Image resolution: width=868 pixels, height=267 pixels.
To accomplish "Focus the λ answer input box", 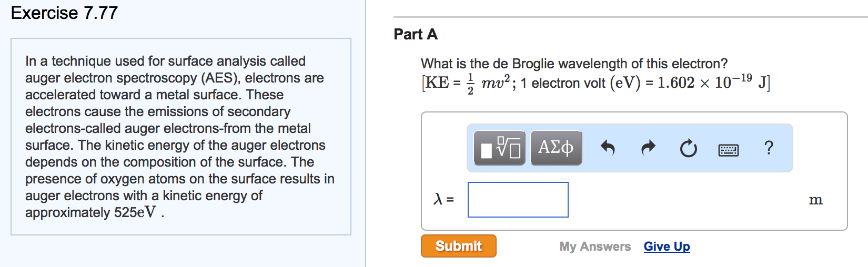I will point(518,200).
